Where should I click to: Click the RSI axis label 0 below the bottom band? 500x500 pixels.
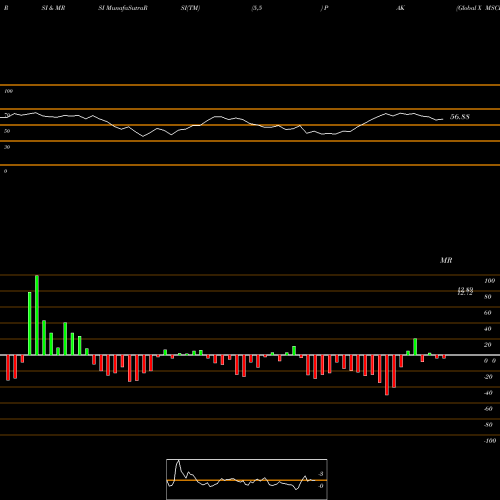(x=5, y=171)
